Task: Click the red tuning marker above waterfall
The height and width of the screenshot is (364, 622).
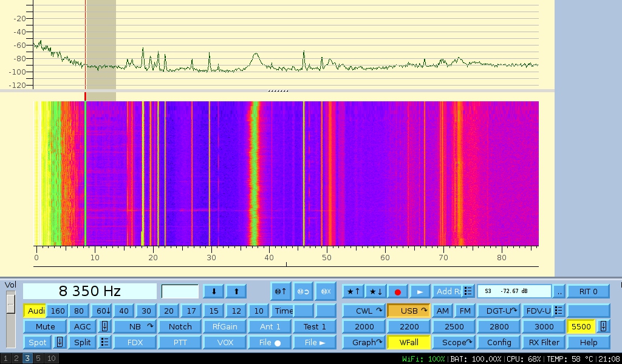Action: pyautogui.click(x=85, y=96)
